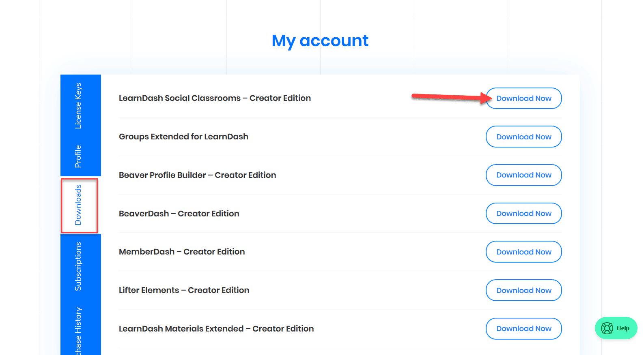Viewport: 644px width, 355px height.
Task: Open the License Keys tab
Action: point(78,106)
